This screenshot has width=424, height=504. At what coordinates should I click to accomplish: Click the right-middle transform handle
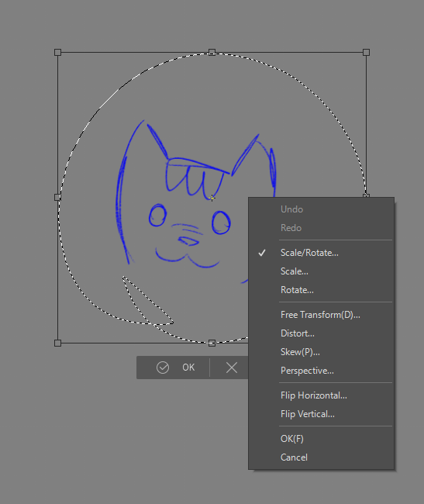pyautogui.click(x=366, y=195)
